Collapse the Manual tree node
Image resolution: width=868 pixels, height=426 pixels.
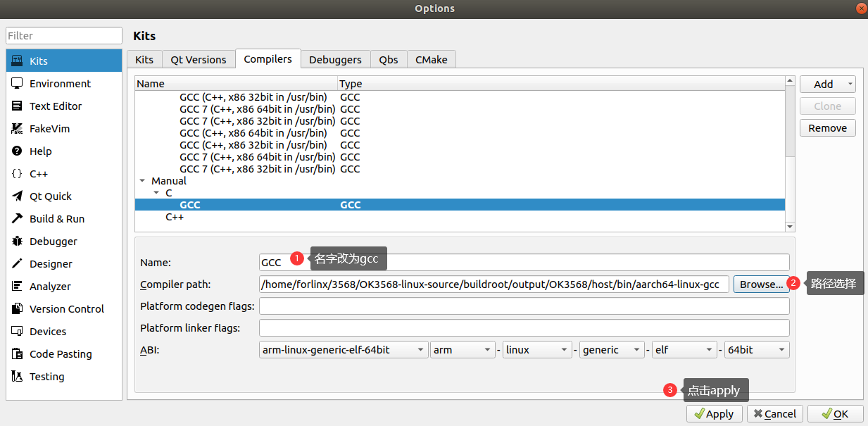(x=143, y=181)
